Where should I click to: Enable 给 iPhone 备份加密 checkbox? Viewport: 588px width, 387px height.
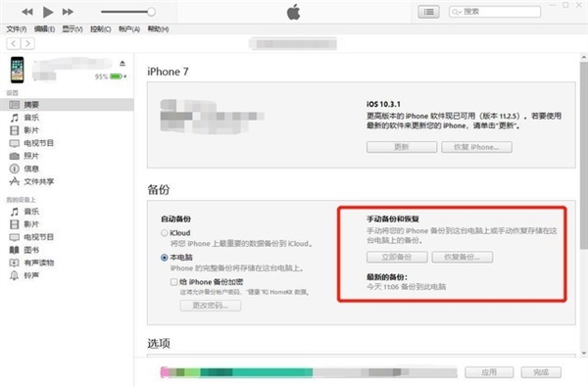point(174,282)
